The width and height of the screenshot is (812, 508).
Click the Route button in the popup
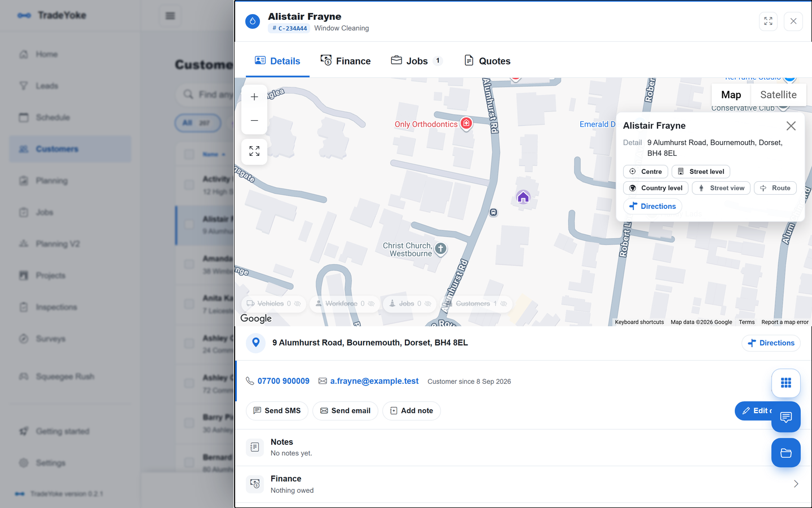coord(775,188)
